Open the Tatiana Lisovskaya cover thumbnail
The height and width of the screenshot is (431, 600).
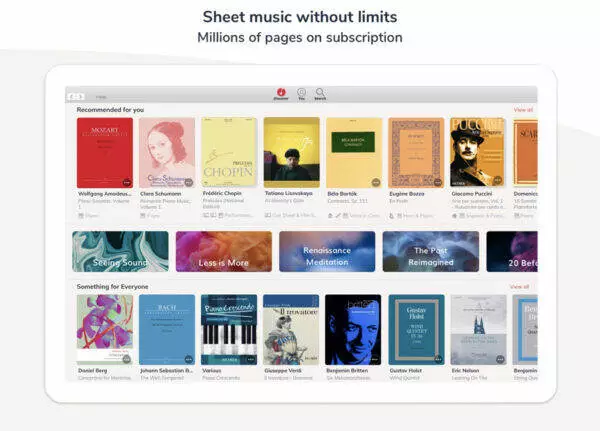tap(292, 152)
